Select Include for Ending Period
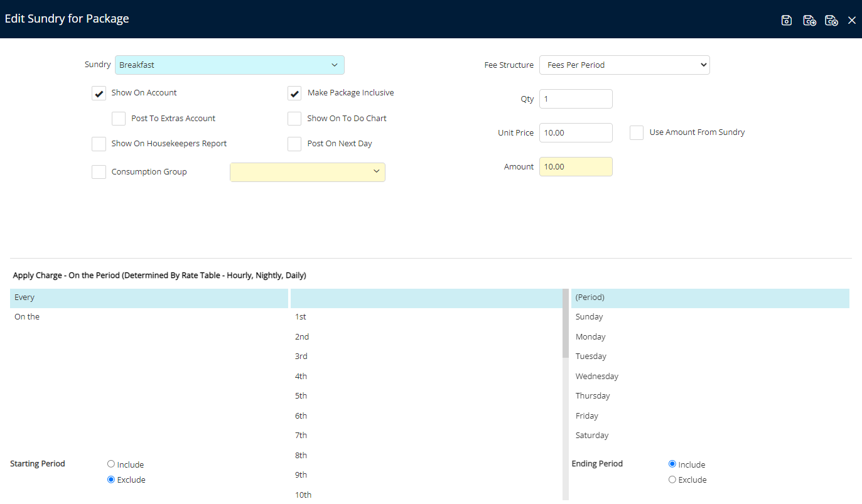Image resolution: width=862 pixels, height=504 pixels. pyautogui.click(x=672, y=464)
